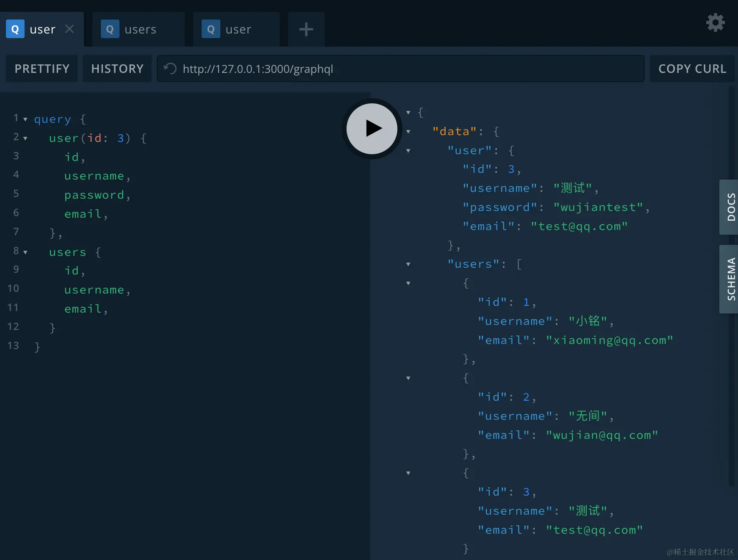Switch to the users tab
The height and width of the screenshot is (560, 738).
[x=138, y=29]
